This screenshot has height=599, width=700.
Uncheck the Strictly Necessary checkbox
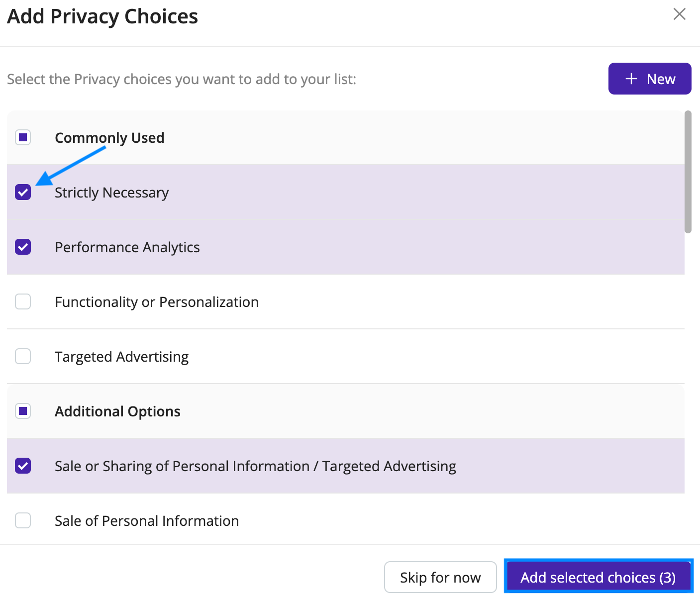click(x=23, y=192)
